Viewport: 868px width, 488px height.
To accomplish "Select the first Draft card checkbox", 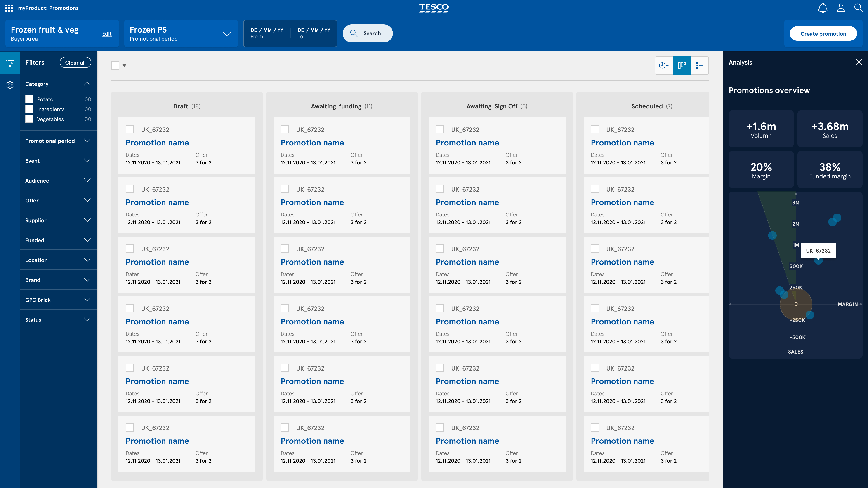I will point(130,129).
